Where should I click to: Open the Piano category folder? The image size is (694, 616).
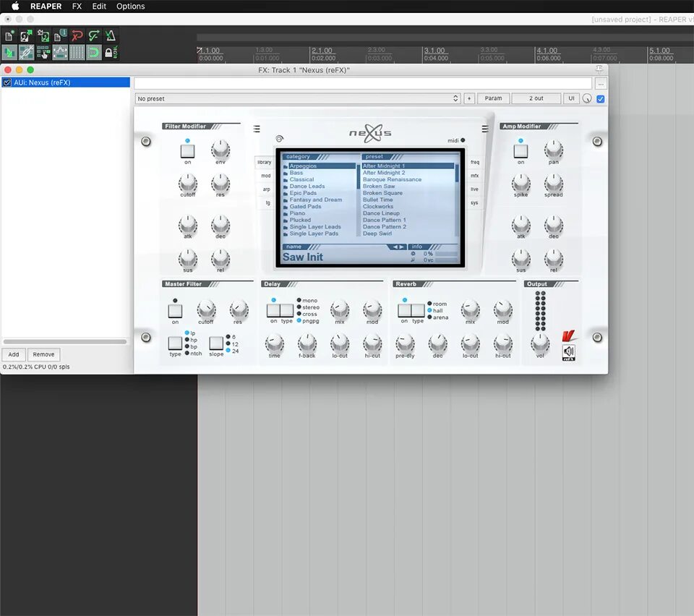319,213
